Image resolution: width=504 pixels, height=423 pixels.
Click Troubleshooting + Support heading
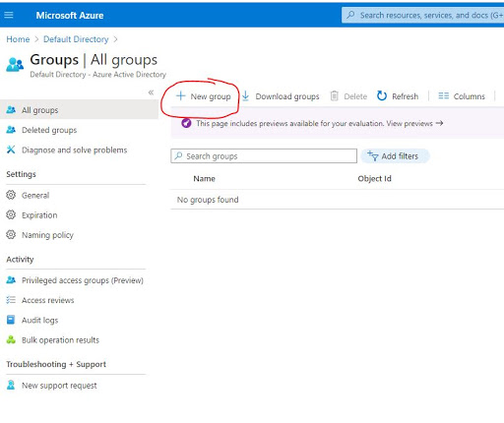[56, 364]
